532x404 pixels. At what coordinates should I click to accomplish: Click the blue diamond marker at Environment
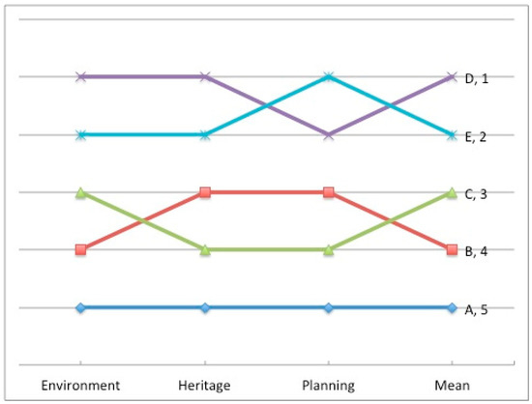point(80,307)
